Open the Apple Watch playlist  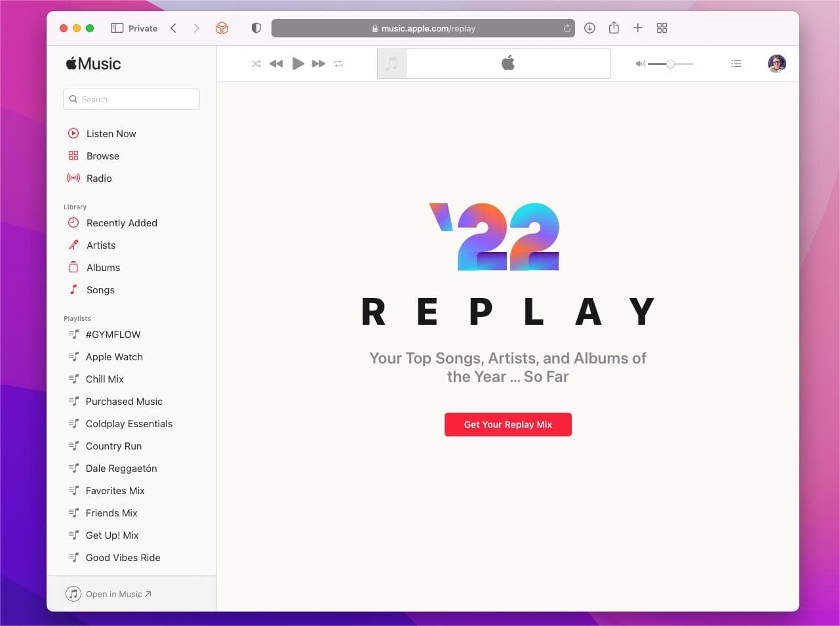(x=106, y=357)
